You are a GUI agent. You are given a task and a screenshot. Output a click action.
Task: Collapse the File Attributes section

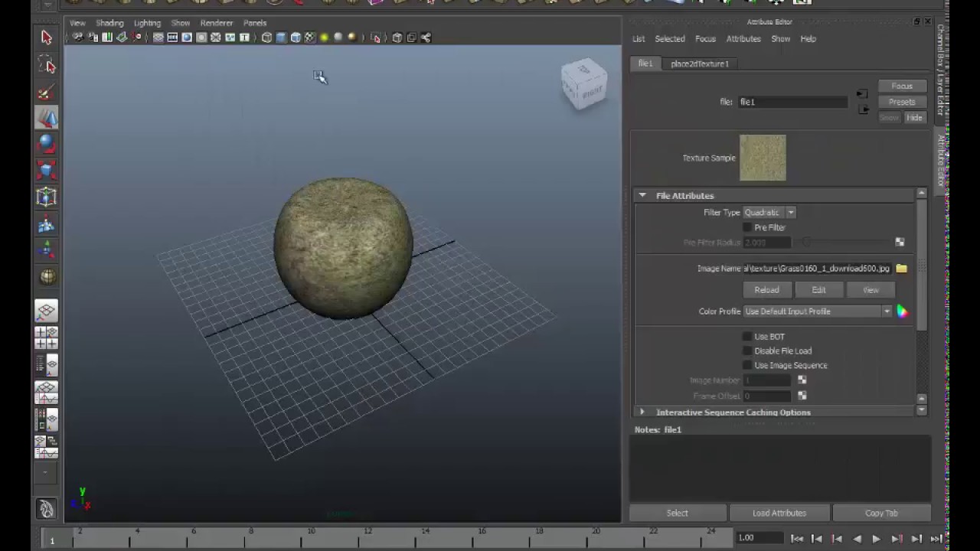click(x=642, y=196)
